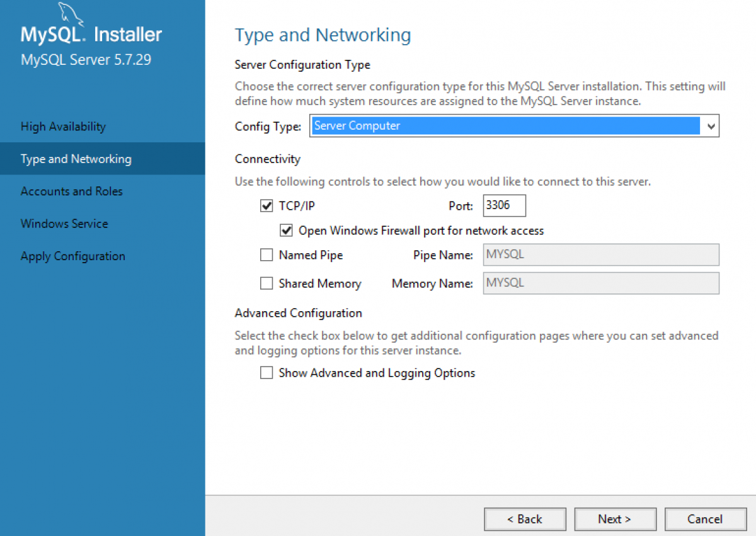Select Server Computer from the combo box
The image size is (756, 536).
pos(513,125)
